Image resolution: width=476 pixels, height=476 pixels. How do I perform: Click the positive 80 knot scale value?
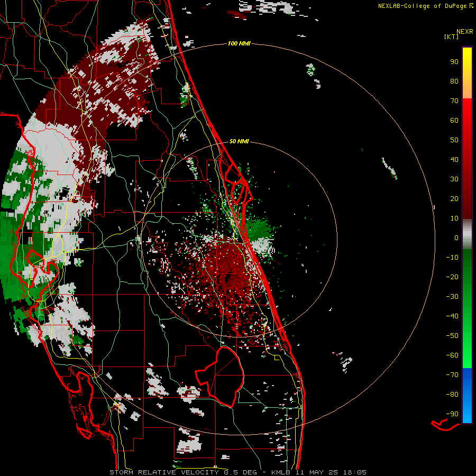pos(454,81)
